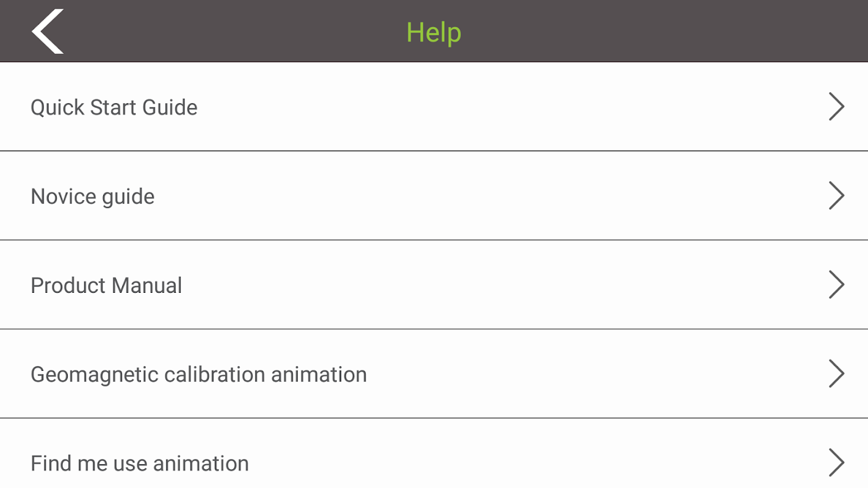Click the chevron icon for Geomagnetic calibration animation
The height and width of the screenshot is (488, 868).
point(836,374)
